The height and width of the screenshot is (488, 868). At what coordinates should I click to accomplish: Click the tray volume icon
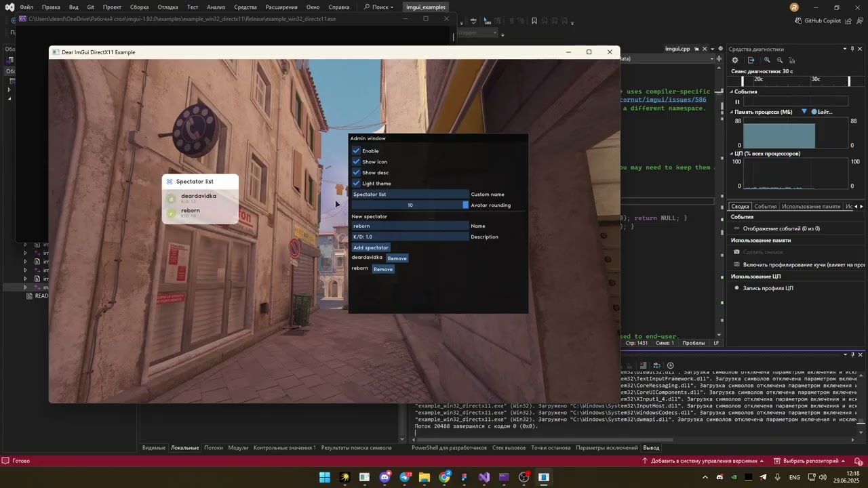(823, 477)
